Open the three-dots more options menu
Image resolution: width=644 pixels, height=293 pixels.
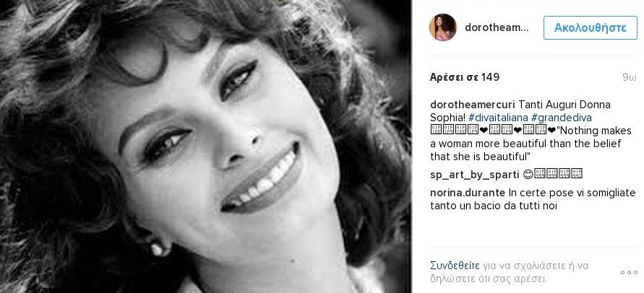point(629,273)
